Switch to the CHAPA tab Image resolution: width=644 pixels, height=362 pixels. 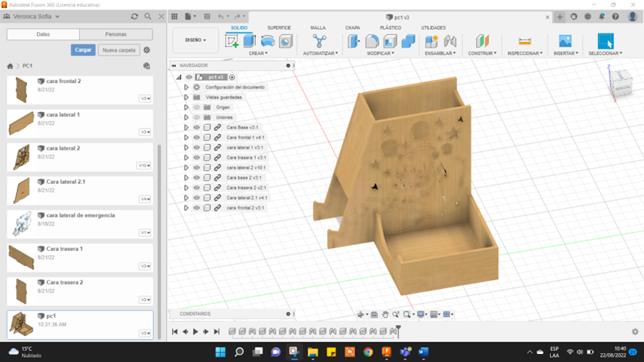tap(353, 28)
